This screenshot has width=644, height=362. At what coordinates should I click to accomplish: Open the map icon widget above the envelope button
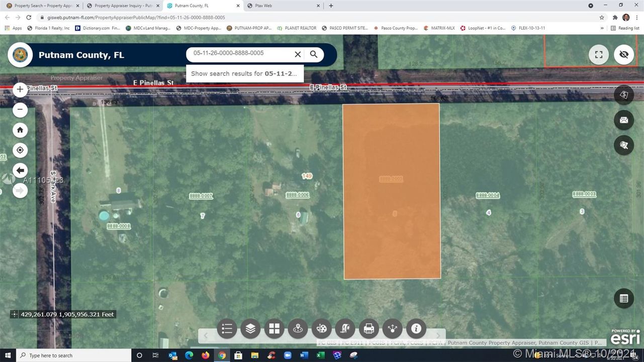pyautogui.click(x=624, y=95)
